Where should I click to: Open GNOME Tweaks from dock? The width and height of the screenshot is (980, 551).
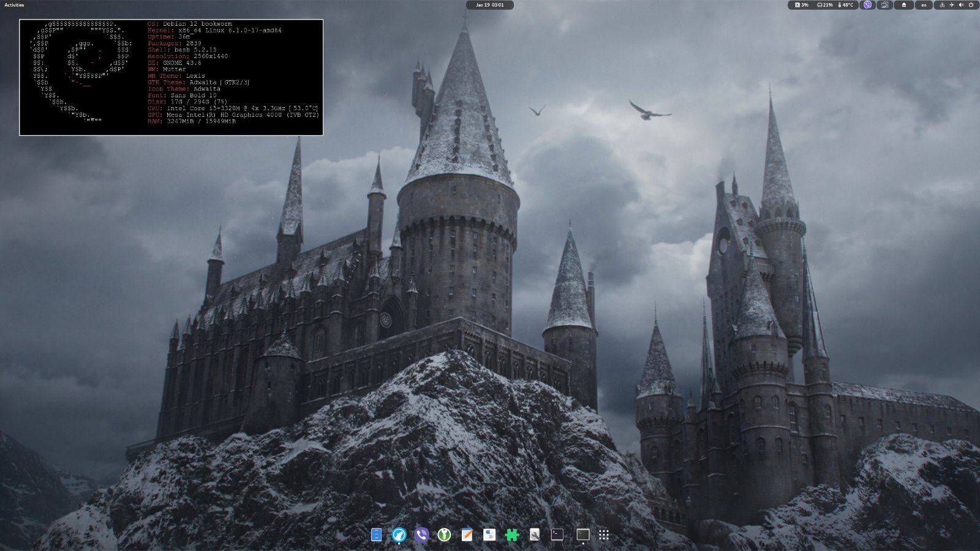489,534
